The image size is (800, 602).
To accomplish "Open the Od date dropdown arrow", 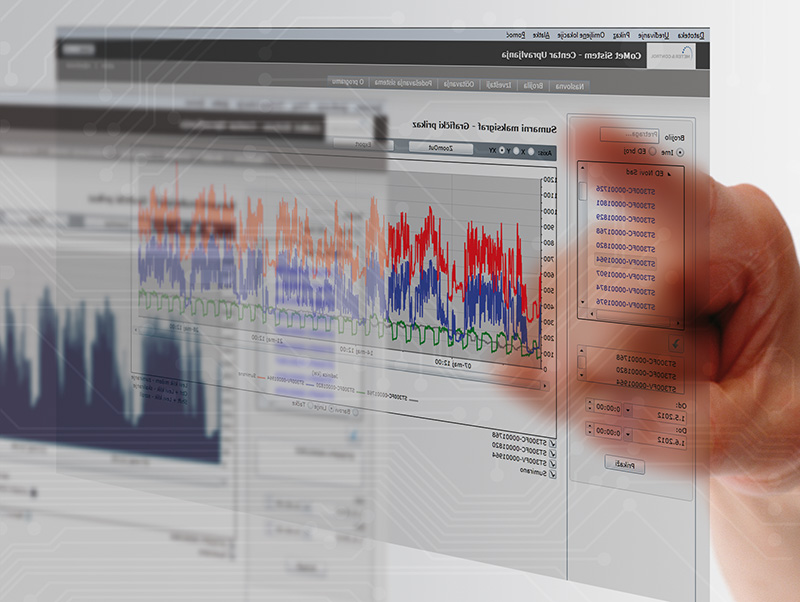I will [x=628, y=410].
